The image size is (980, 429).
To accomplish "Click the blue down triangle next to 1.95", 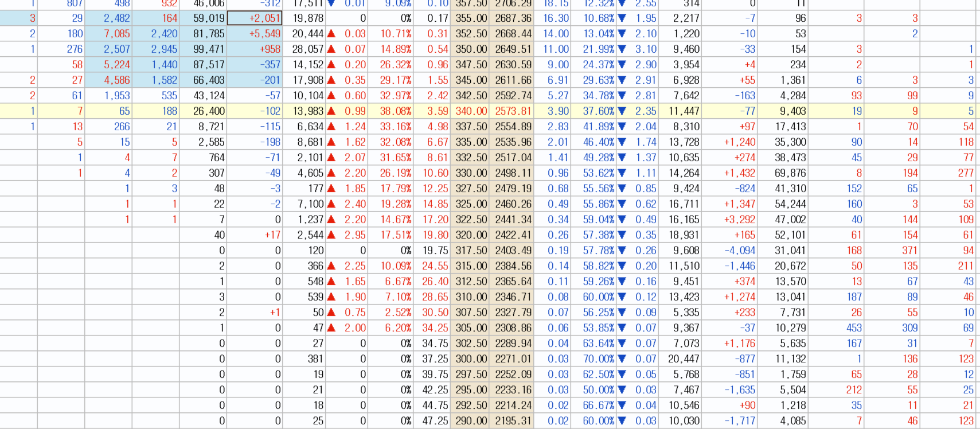I will (622, 18).
